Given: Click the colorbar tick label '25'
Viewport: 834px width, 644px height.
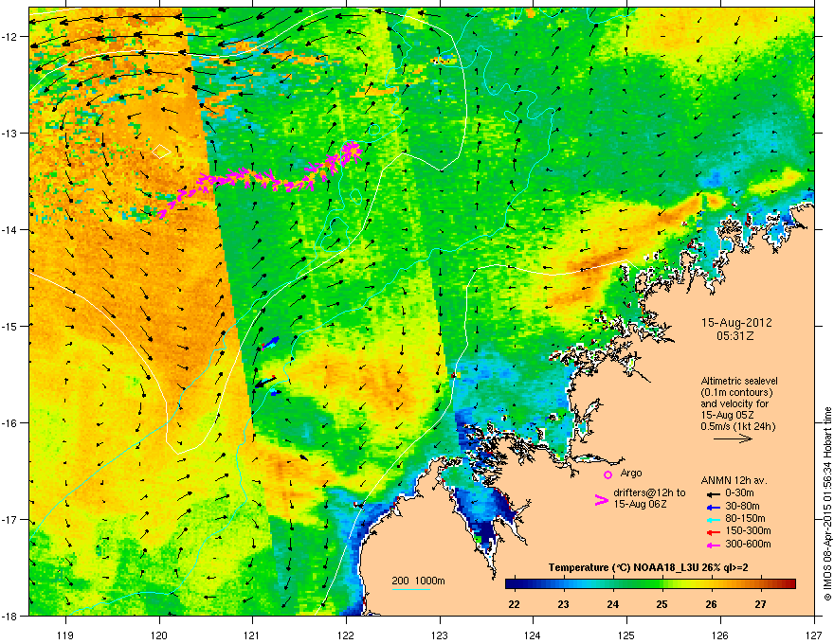Looking at the screenshot, I should click(x=662, y=604).
